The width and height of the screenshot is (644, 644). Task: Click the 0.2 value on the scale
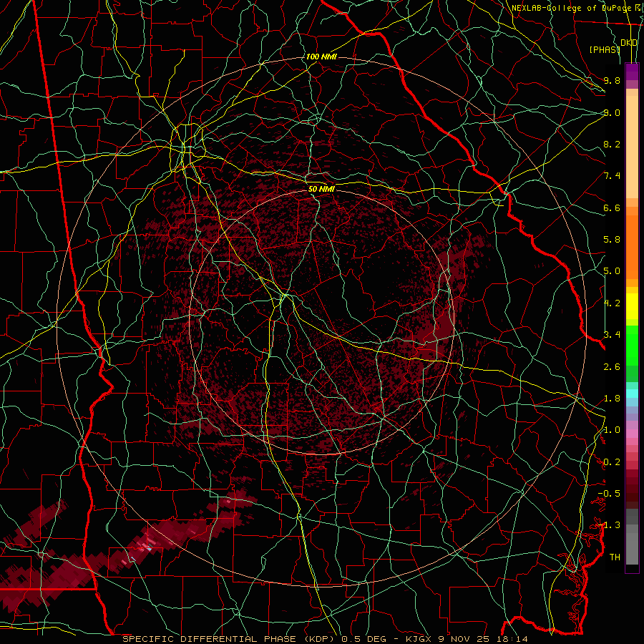coord(612,462)
